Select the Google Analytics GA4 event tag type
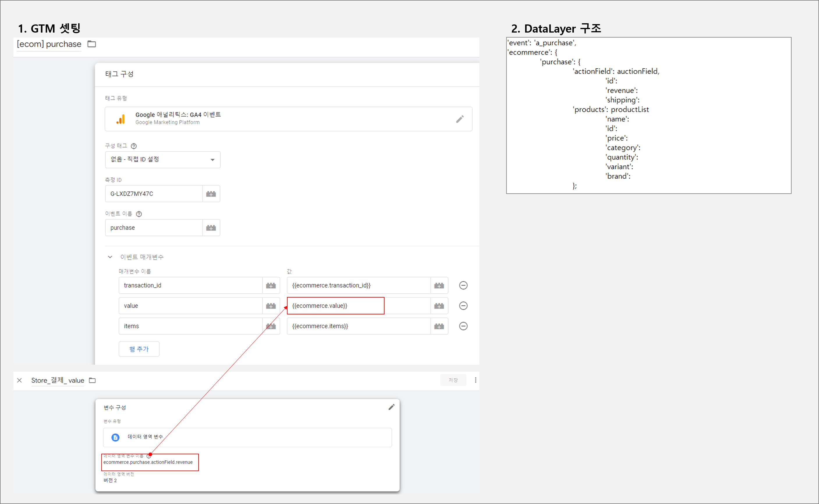 coord(288,119)
